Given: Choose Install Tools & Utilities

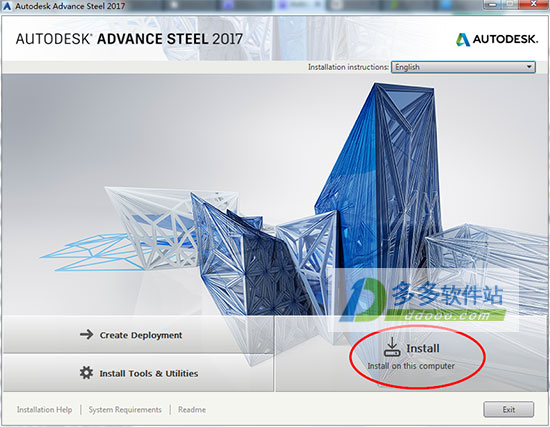Looking at the screenshot, I should point(138,373).
